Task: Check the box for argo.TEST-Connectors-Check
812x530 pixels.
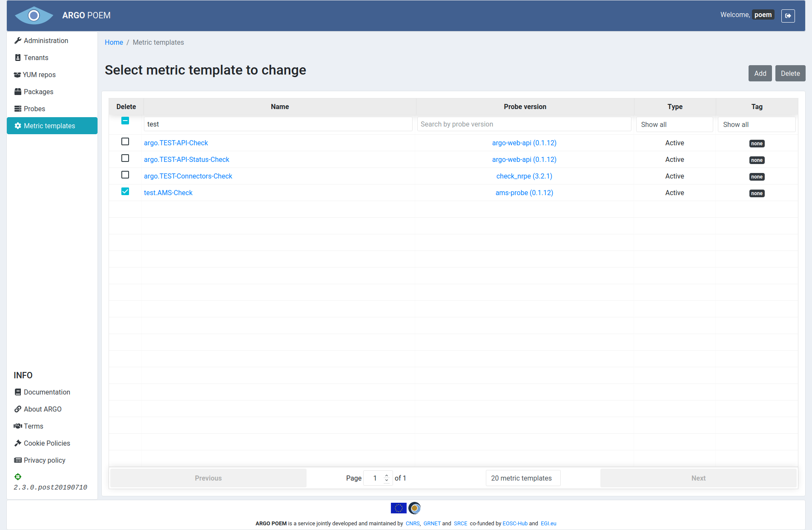Action: [x=125, y=175]
